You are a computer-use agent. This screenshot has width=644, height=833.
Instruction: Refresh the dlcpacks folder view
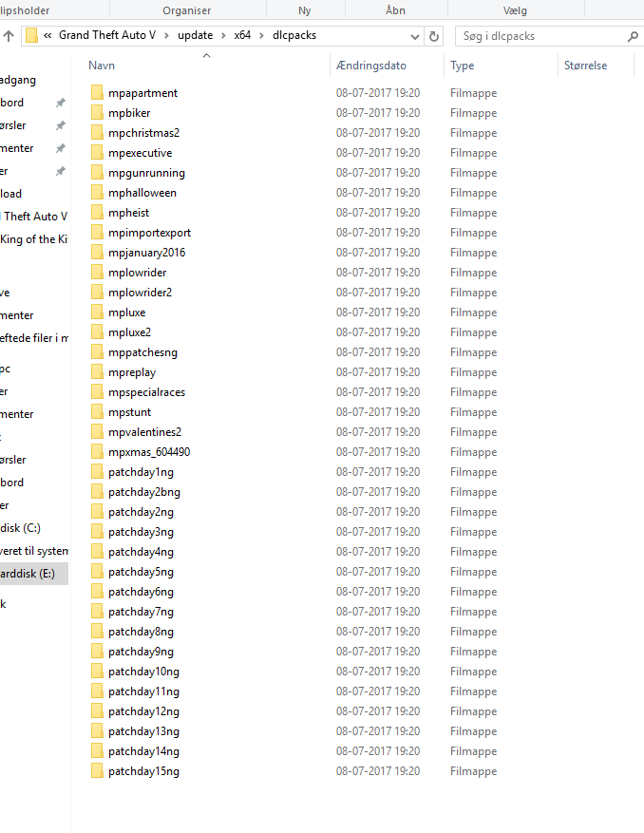click(433, 36)
